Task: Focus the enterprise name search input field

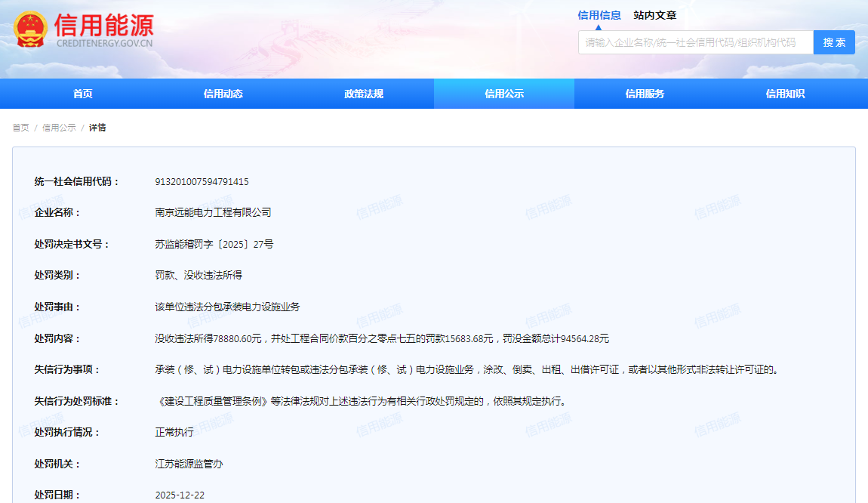Action: 695,42
